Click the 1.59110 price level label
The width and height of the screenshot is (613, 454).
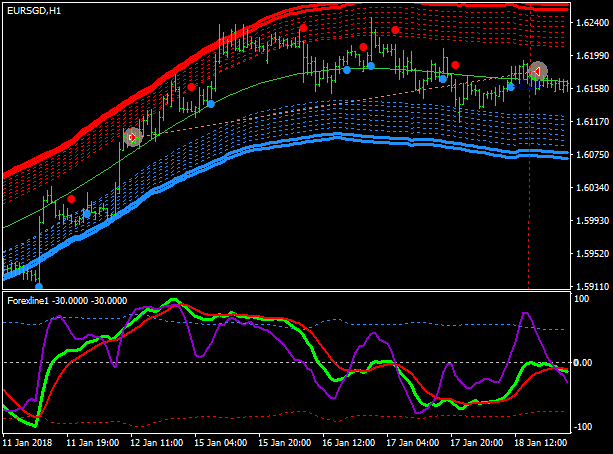pos(593,287)
